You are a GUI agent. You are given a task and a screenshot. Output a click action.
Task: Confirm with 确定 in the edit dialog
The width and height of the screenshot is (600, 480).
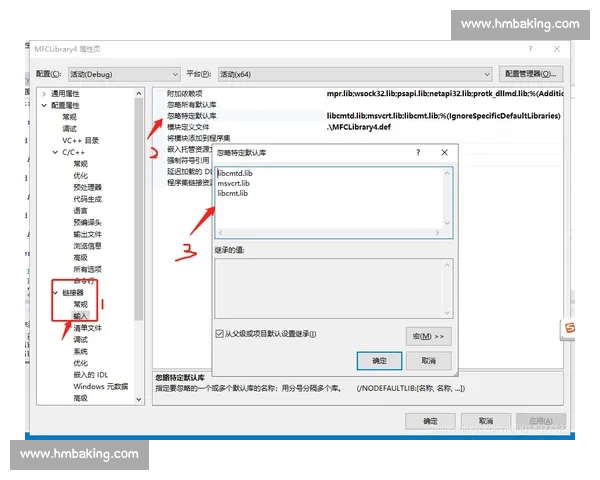(x=379, y=361)
